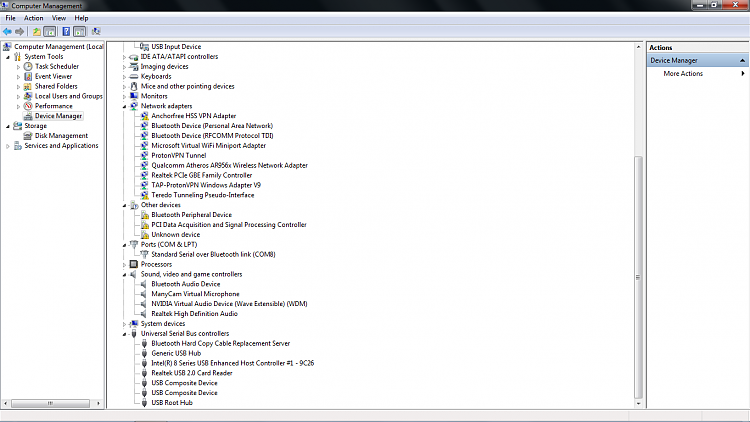Click the Device Manager tree icon
The height and width of the screenshot is (422, 750).
point(28,116)
